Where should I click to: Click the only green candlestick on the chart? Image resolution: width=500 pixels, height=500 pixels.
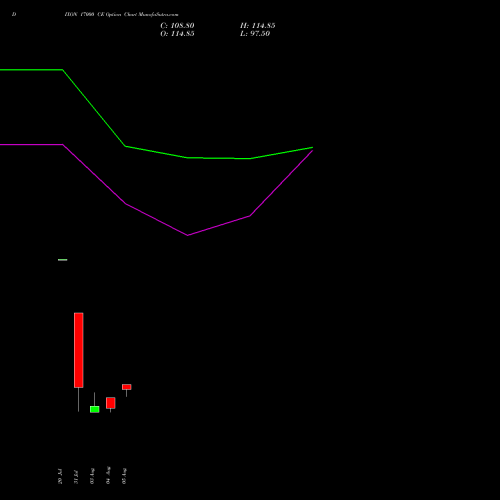[95, 409]
